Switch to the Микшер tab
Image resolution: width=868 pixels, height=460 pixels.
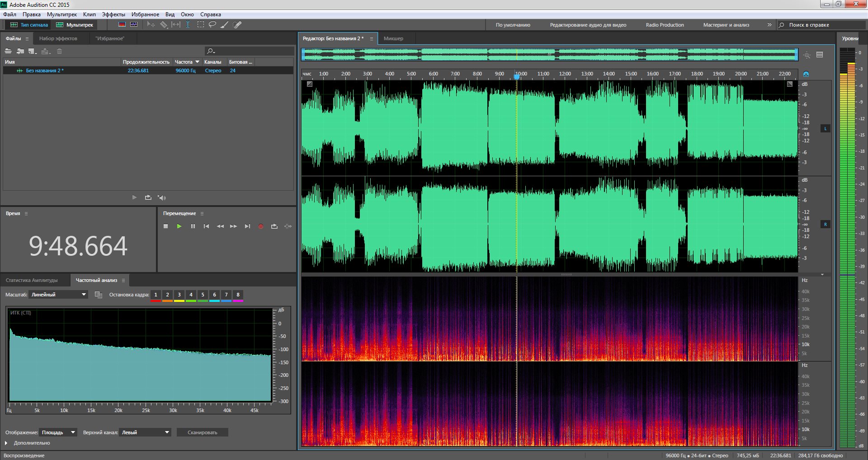click(393, 38)
